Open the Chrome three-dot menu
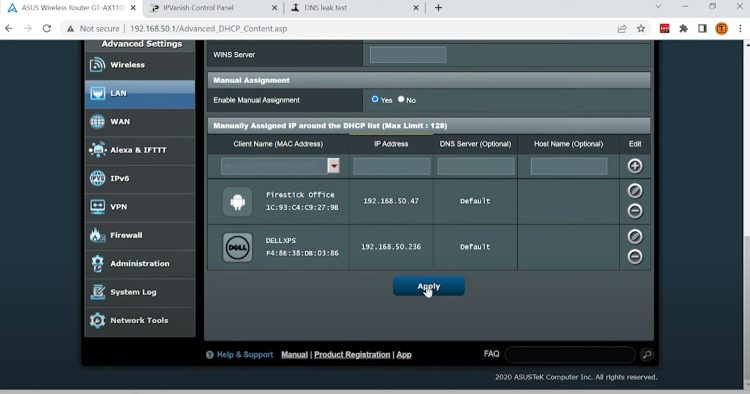 click(x=740, y=29)
